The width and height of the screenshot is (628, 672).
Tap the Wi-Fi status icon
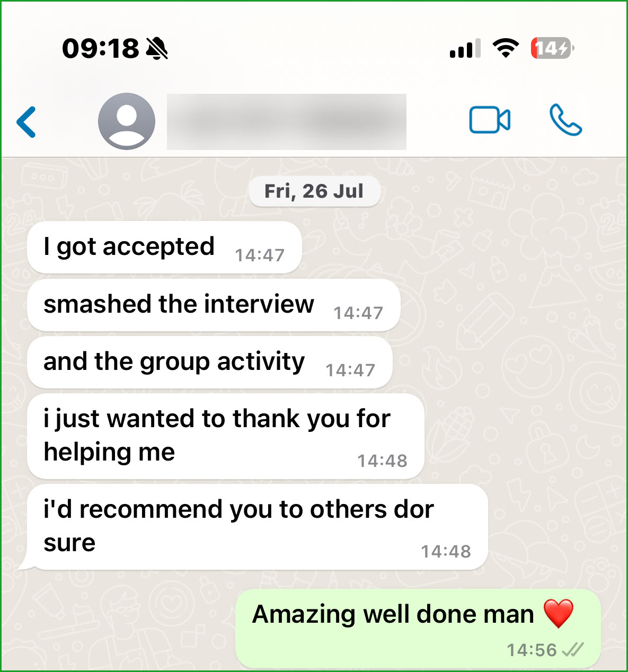(506, 48)
